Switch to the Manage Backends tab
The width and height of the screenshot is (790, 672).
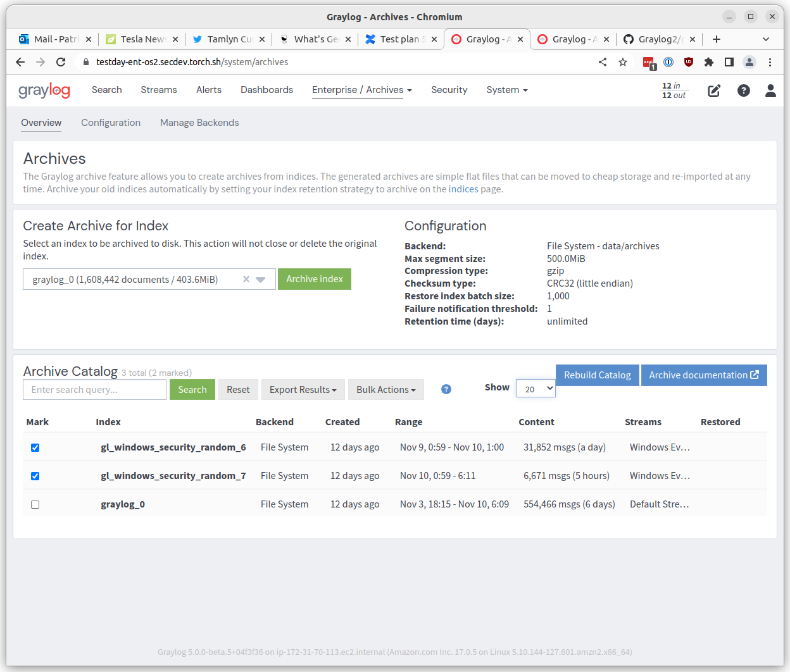[x=199, y=123]
